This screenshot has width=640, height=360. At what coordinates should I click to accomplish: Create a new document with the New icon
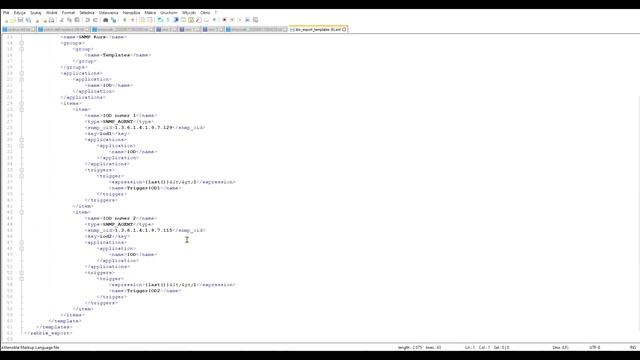point(6,20)
